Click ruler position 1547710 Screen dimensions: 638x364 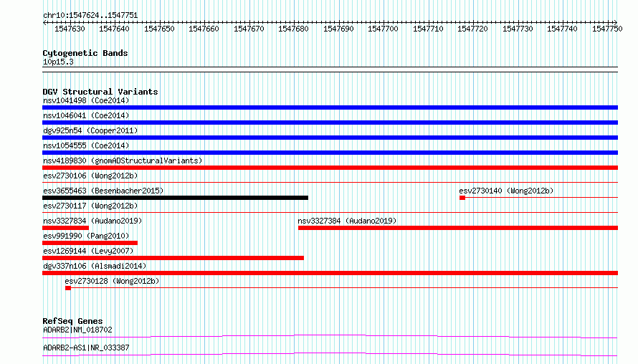pyautogui.click(x=428, y=29)
